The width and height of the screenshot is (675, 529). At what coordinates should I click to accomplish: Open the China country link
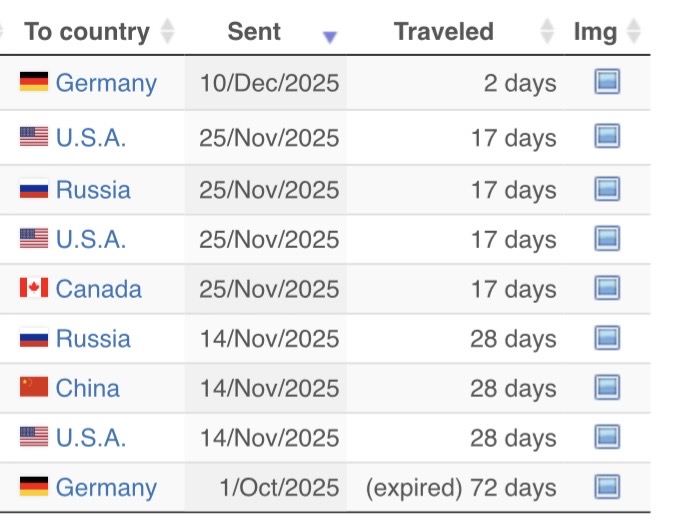(x=87, y=388)
